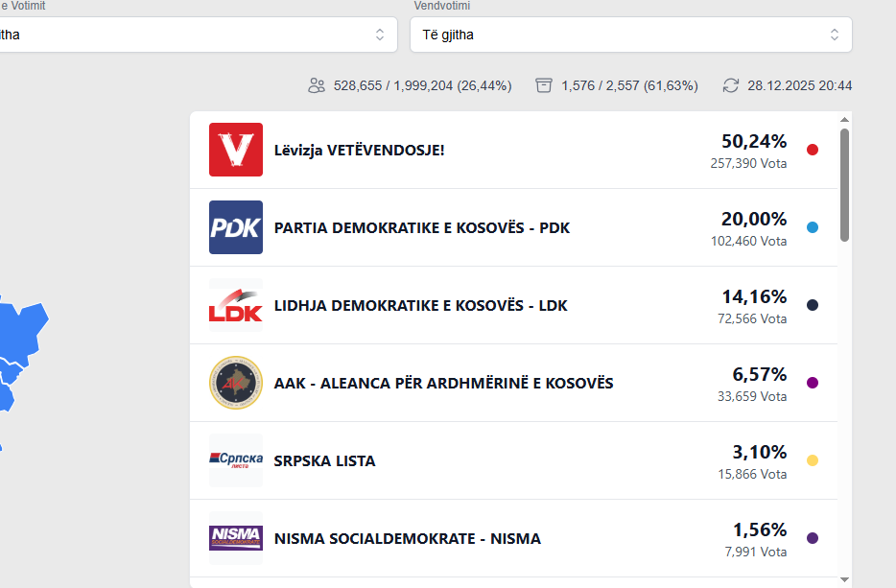Click the blue PDK color dot

click(x=813, y=227)
